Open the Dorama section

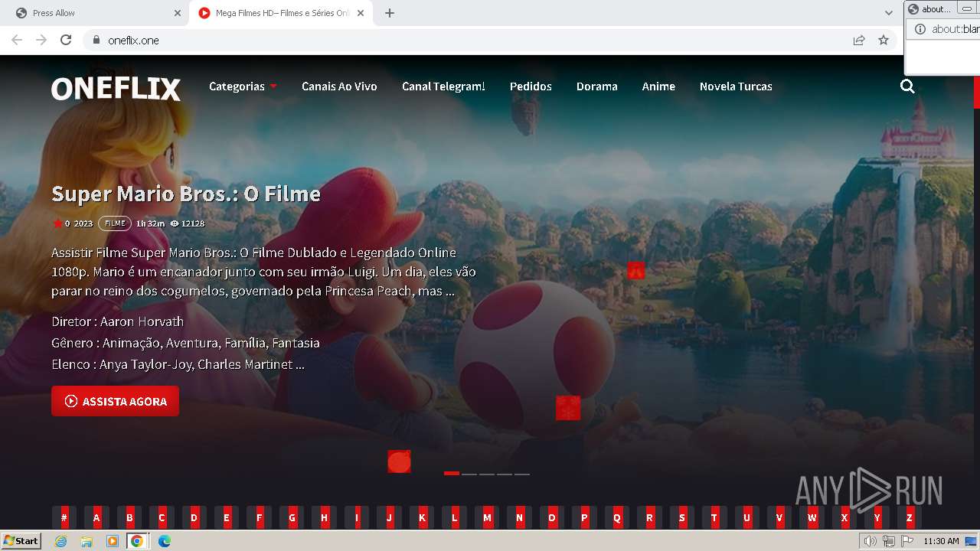click(x=597, y=86)
